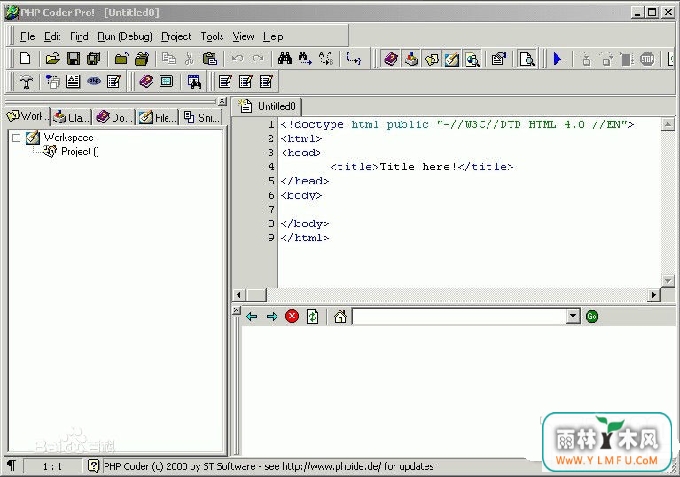Open the Find menu
This screenshot has width=680, height=477.
click(x=79, y=36)
